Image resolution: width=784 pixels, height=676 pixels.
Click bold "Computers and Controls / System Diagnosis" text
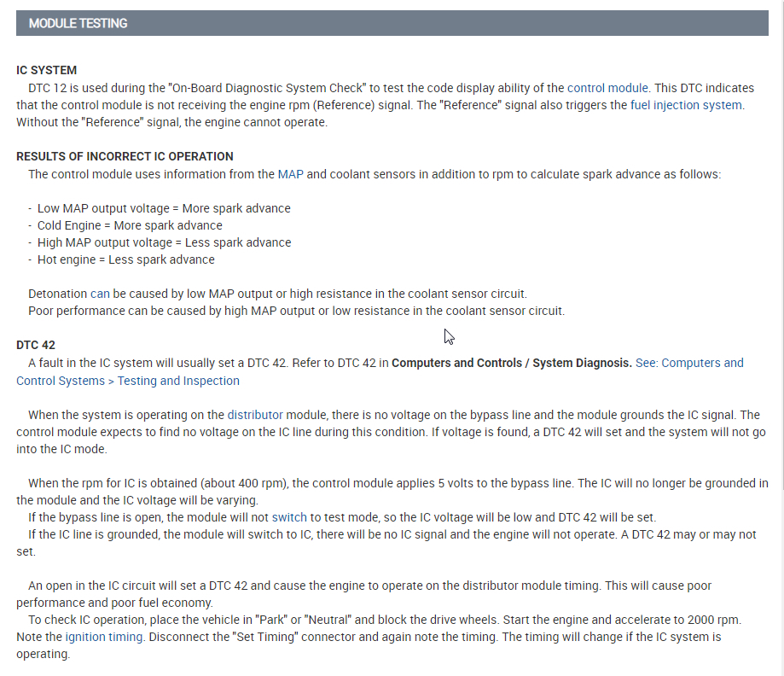[512, 364]
